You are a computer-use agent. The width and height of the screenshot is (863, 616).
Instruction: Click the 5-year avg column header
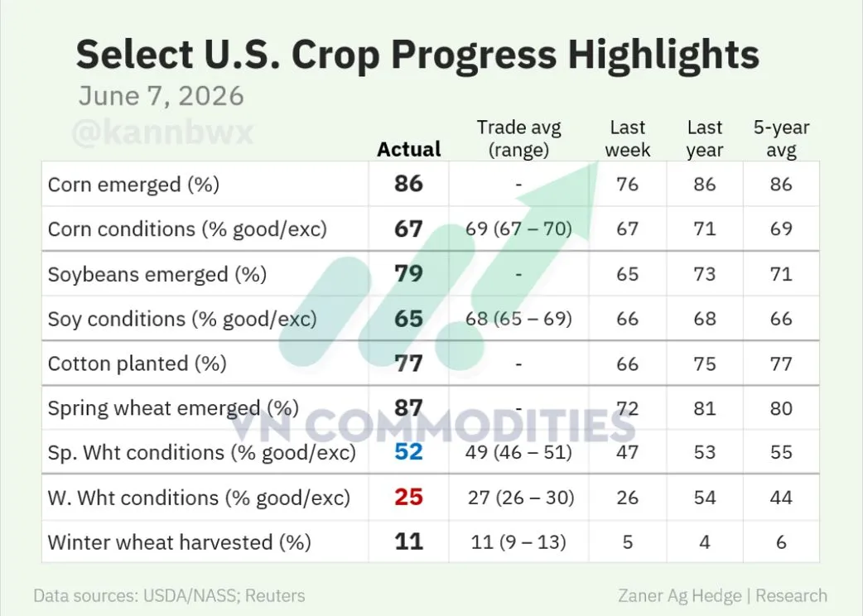[781, 138]
